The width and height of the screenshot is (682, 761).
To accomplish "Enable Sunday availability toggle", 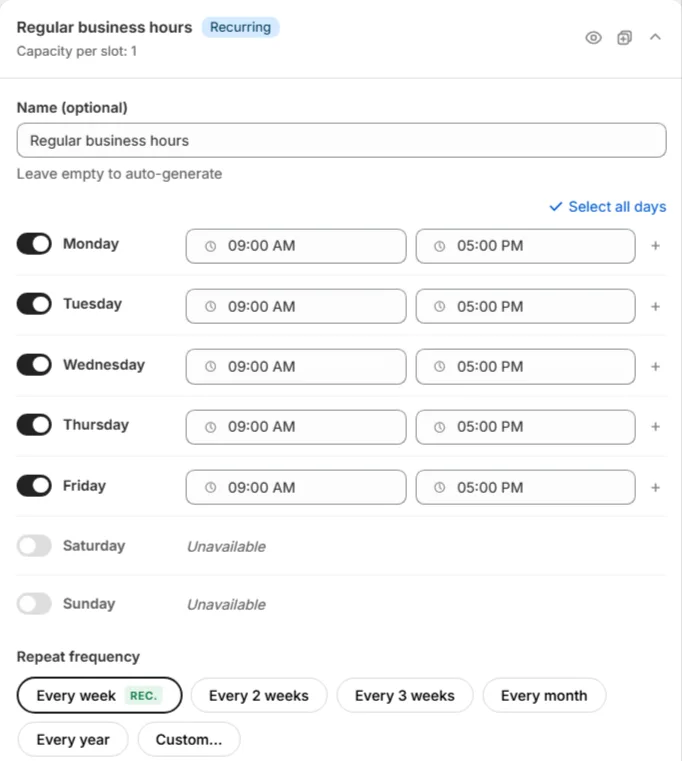I will 34,604.
